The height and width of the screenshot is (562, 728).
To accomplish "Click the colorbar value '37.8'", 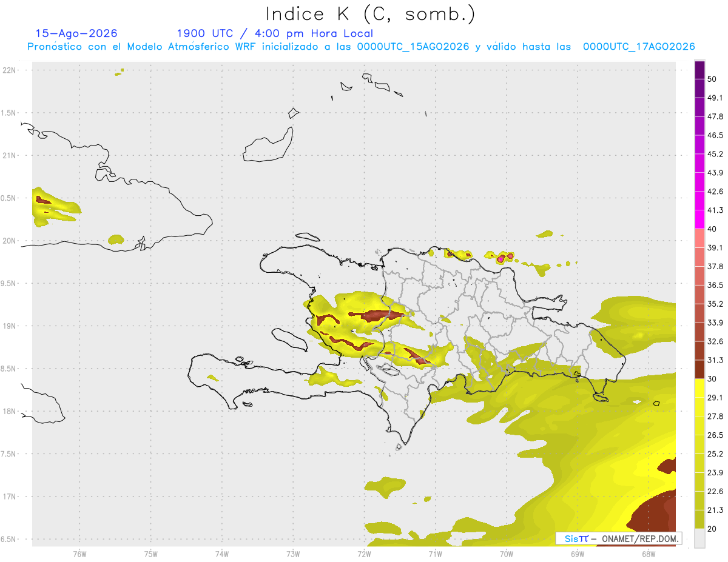I will 715,267.
